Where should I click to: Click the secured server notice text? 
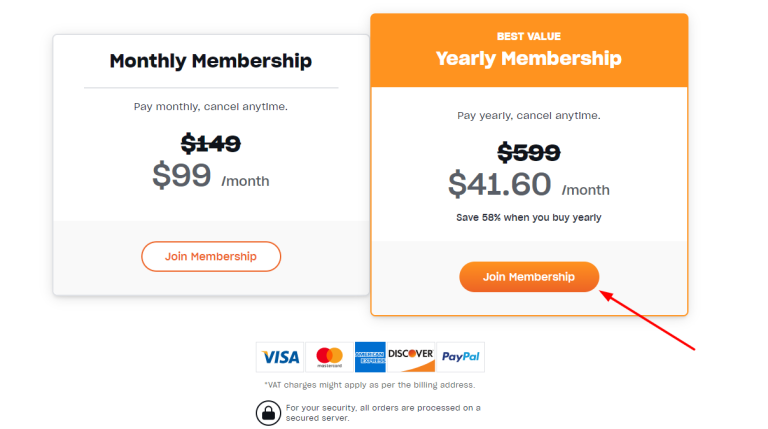coord(383,413)
